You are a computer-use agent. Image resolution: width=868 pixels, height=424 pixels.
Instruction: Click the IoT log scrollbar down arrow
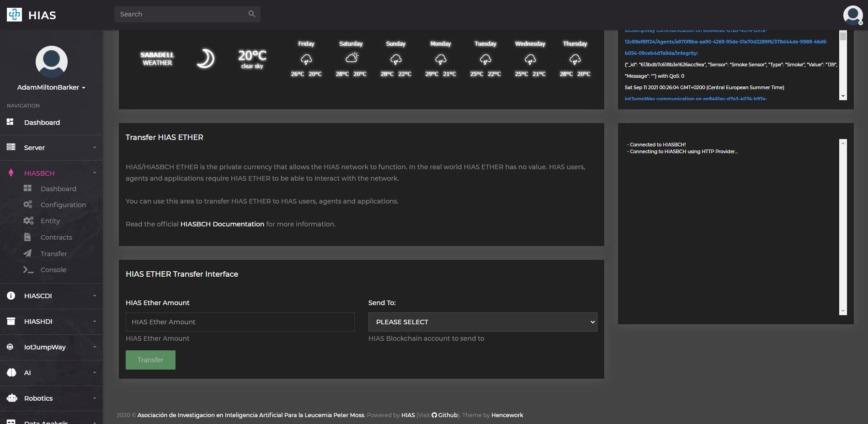click(x=843, y=97)
